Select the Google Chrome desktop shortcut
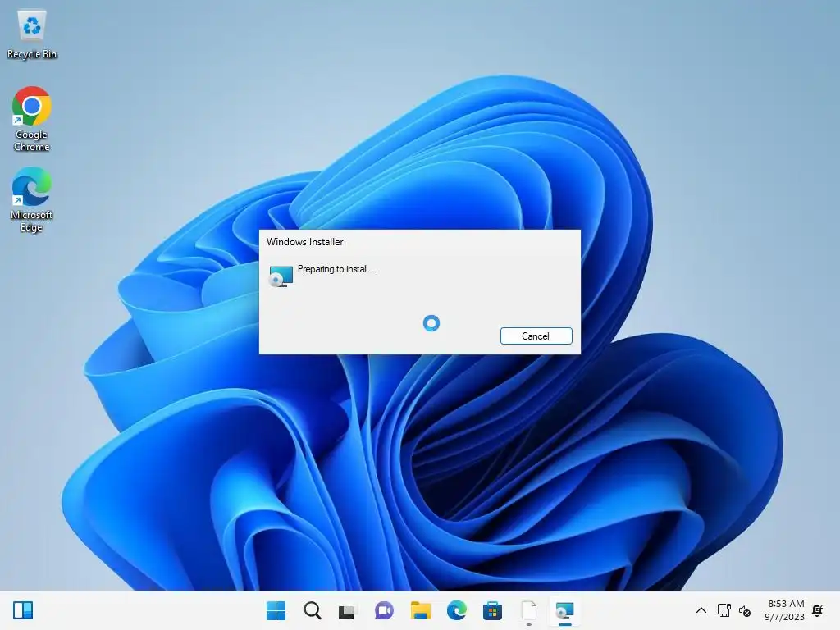The width and height of the screenshot is (840, 630). pos(32,120)
